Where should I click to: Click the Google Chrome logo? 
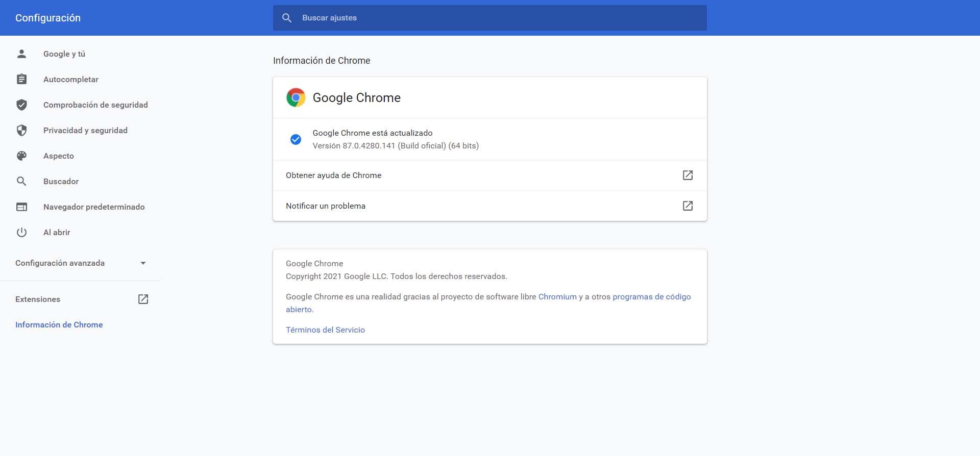pyautogui.click(x=296, y=97)
